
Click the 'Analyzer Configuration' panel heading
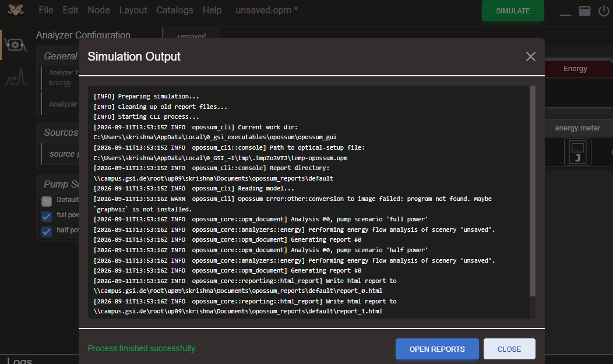point(83,35)
